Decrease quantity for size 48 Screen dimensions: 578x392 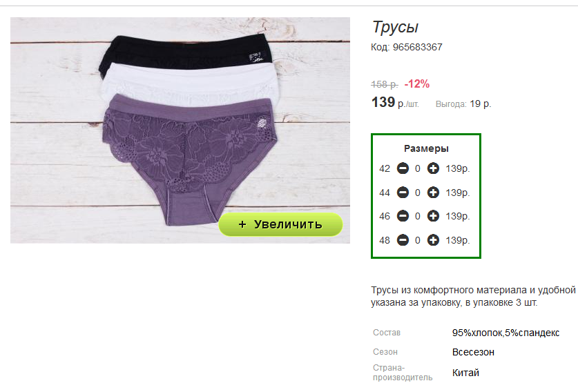(x=403, y=240)
